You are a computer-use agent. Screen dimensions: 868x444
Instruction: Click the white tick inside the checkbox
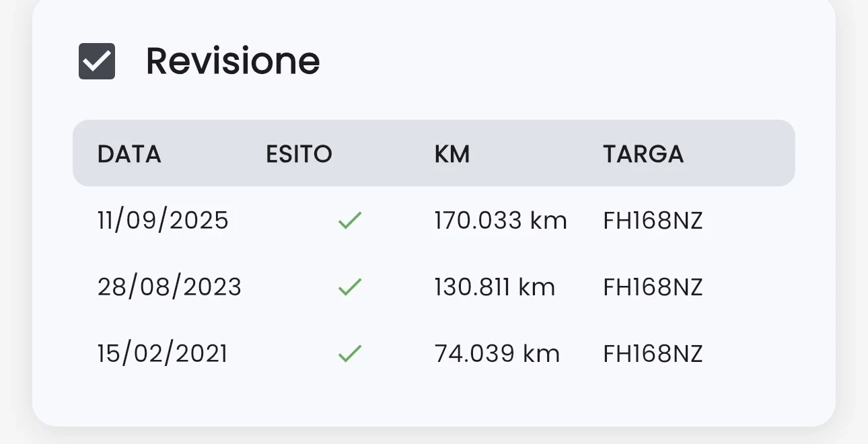pos(98,62)
